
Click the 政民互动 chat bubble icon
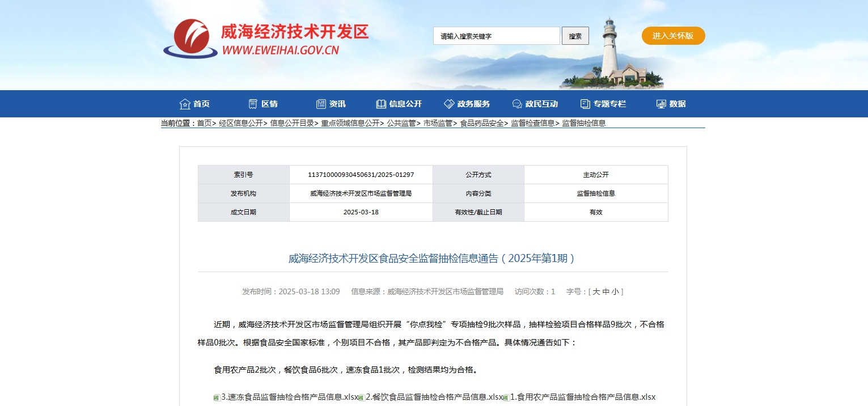[517, 104]
